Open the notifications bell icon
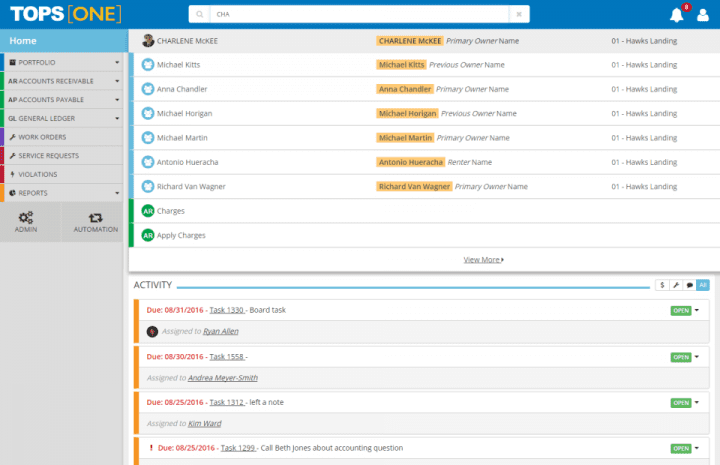The image size is (720, 465). [x=676, y=15]
